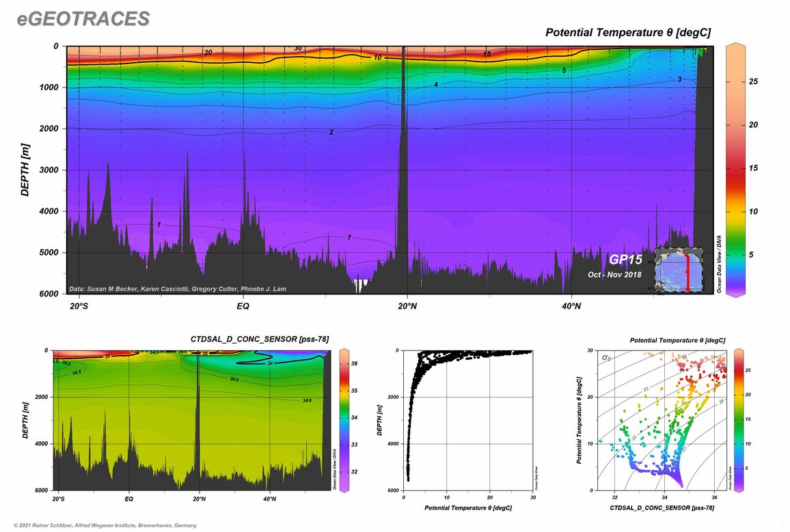Click the EQ tick label on main section
This screenshot has width=790, height=532.
243,306
